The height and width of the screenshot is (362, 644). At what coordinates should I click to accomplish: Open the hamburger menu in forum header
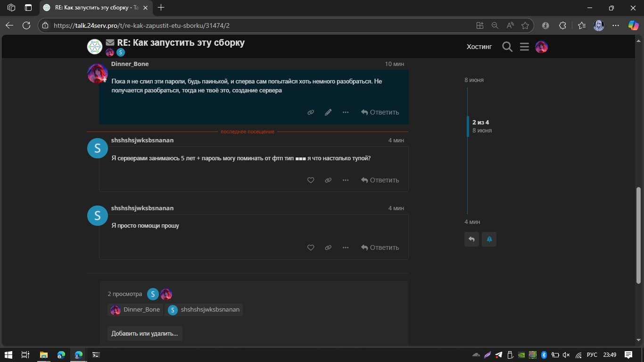click(x=524, y=47)
